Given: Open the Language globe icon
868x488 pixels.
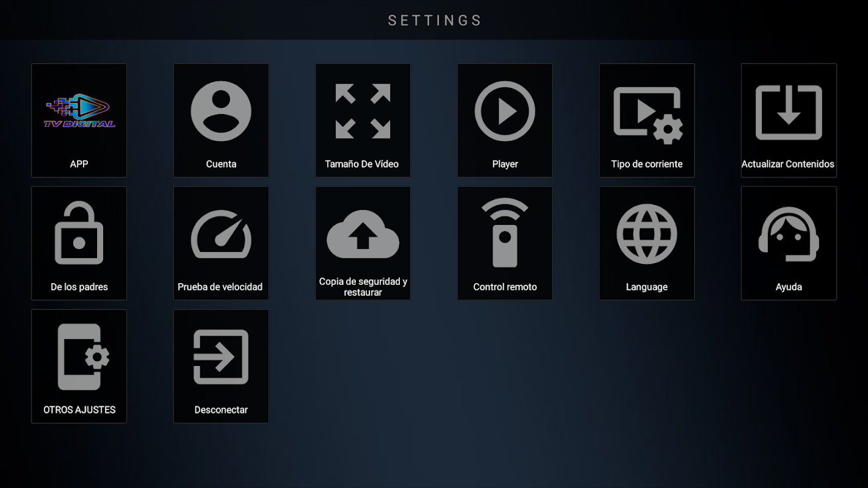Looking at the screenshot, I should pos(647,234).
